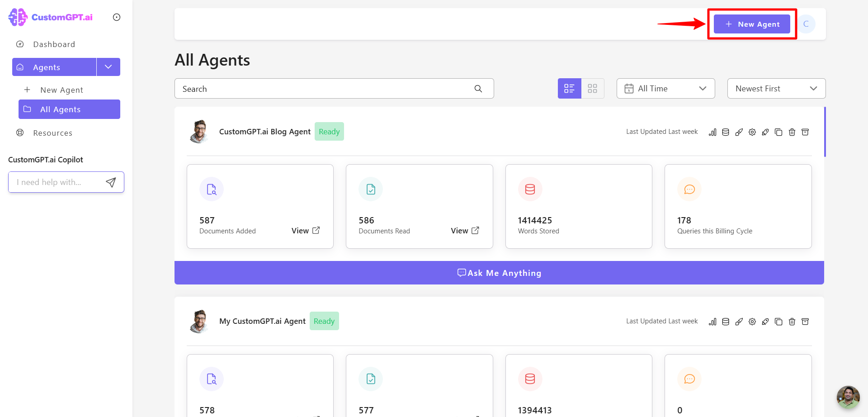Switch to list view layout
The image size is (868, 417).
click(570, 89)
